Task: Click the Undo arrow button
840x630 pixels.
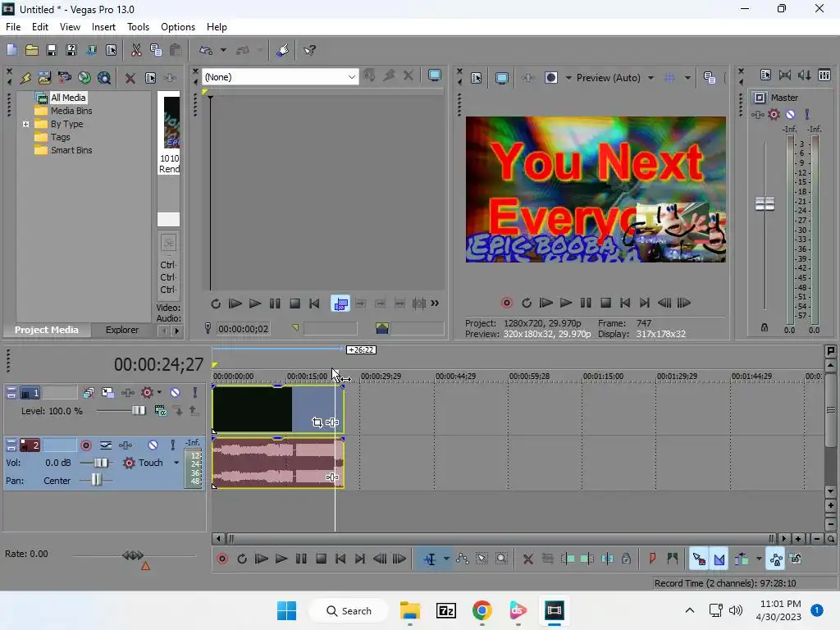Action: pyautogui.click(x=206, y=50)
